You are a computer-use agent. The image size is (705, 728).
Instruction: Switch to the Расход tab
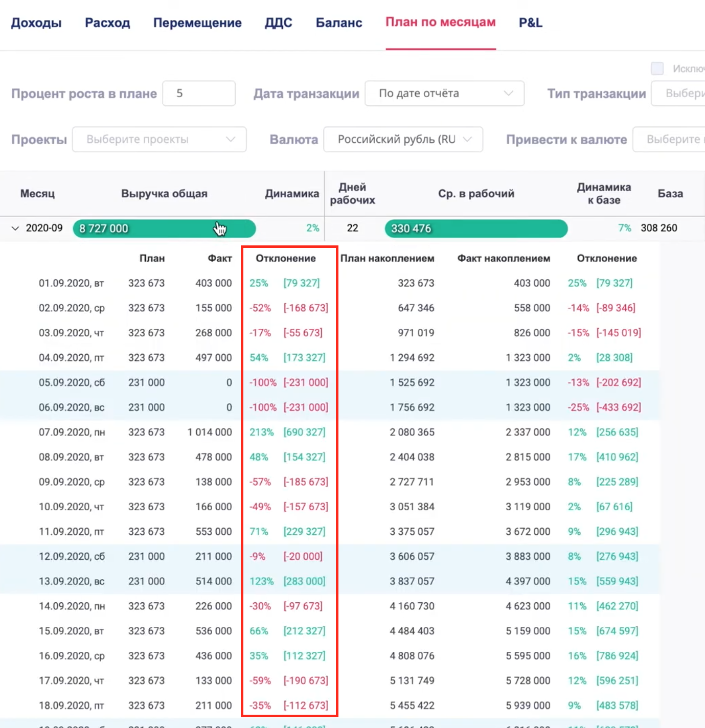pyautogui.click(x=107, y=22)
